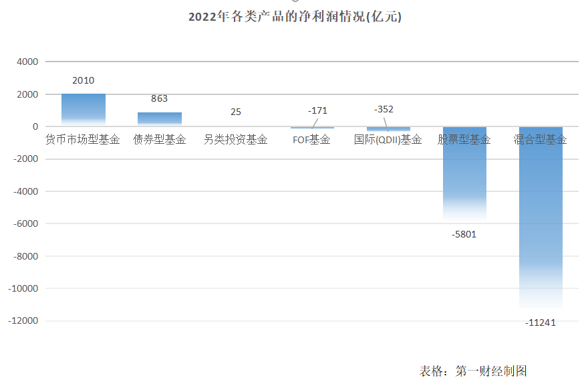Select the 国际(QDII)基金 bar

click(x=388, y=128)
